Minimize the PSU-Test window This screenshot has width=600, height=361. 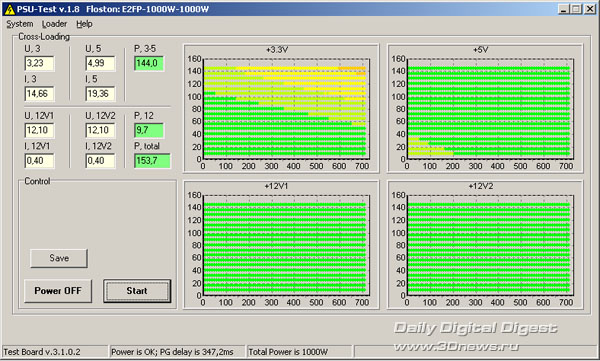[x=563, y=9]
